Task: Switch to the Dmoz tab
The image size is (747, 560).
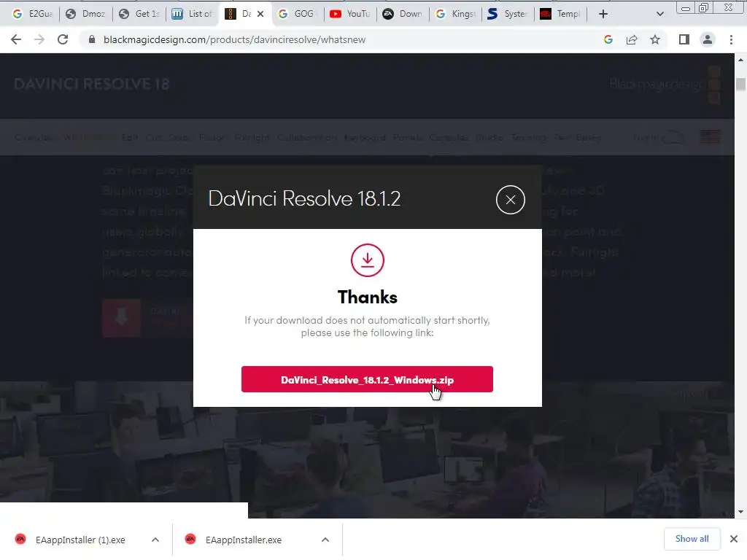Action: click(x=86, y=14)
